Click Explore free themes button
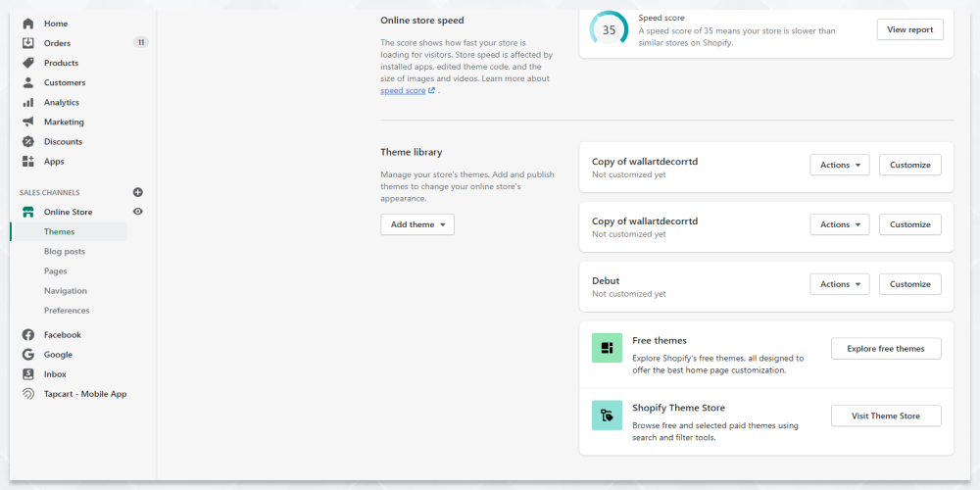 click(x=886, y=349)
